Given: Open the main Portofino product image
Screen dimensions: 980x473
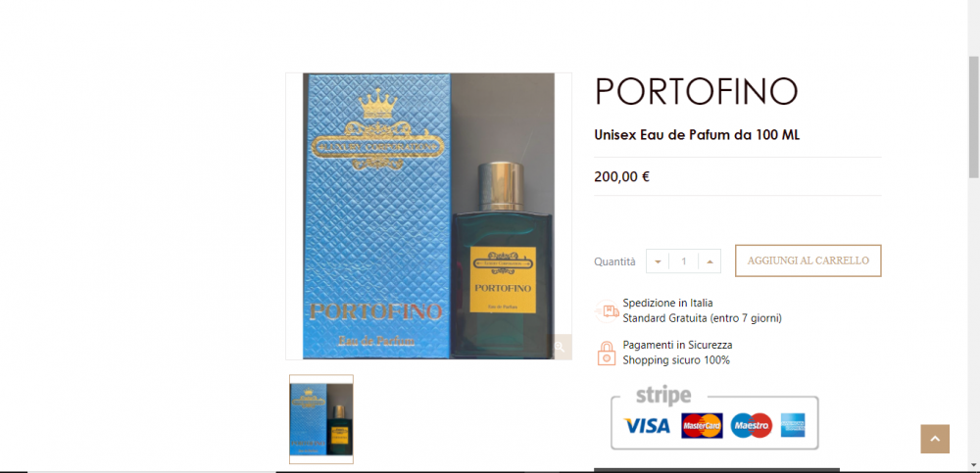Looking at the screenshot, I should pyautogui.click(x=429, y=216).
